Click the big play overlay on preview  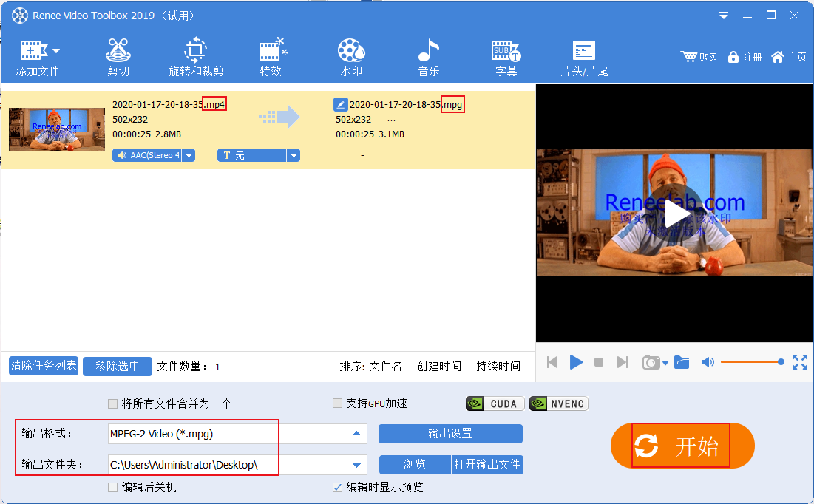point(675,213)
